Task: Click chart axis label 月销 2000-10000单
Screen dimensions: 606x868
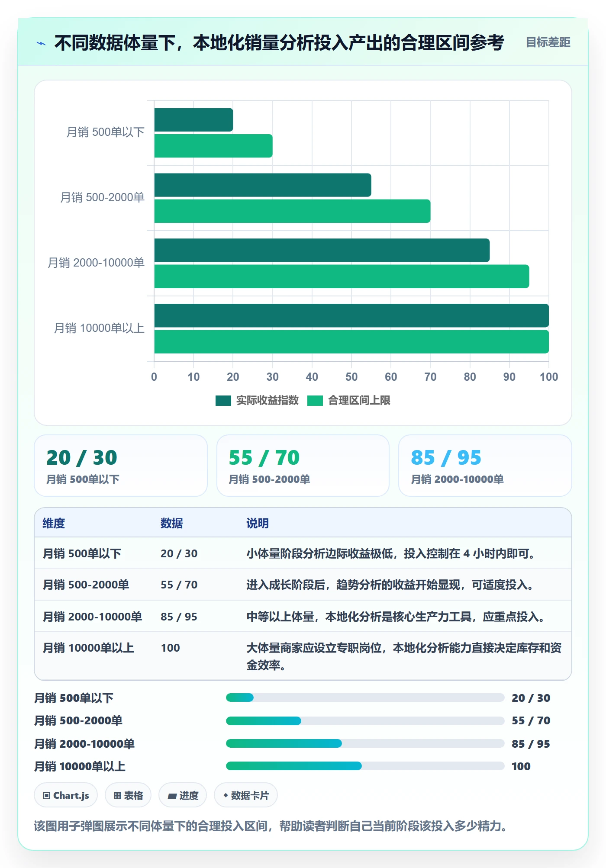Action: (96, 263)
